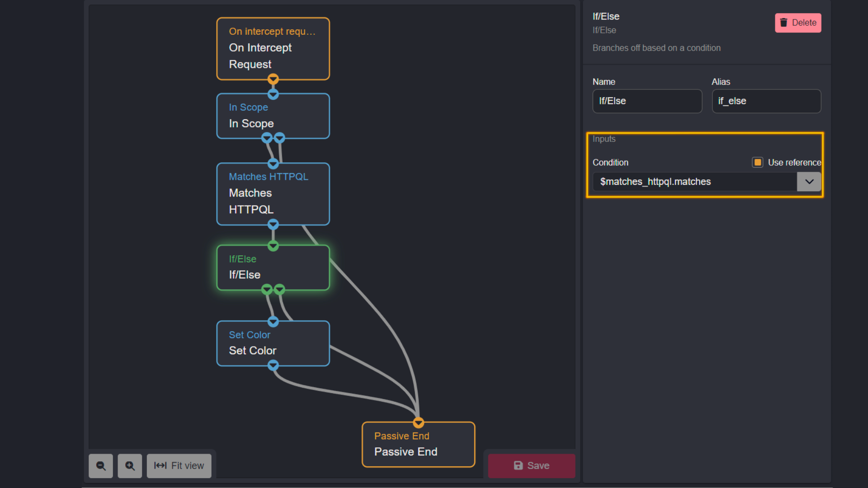Toggle the Use reference checkbox

tap(757, 162)
